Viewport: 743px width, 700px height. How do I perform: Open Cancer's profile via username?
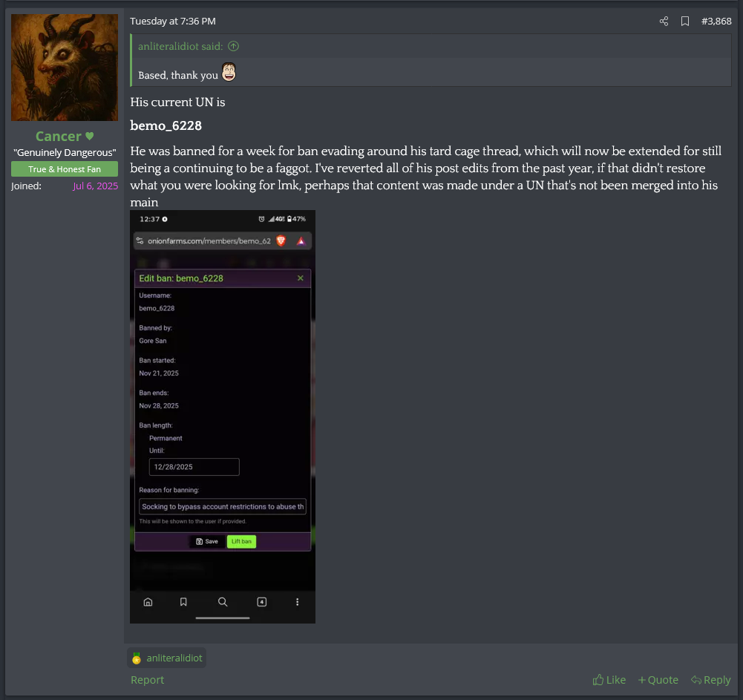pos(59,137)
